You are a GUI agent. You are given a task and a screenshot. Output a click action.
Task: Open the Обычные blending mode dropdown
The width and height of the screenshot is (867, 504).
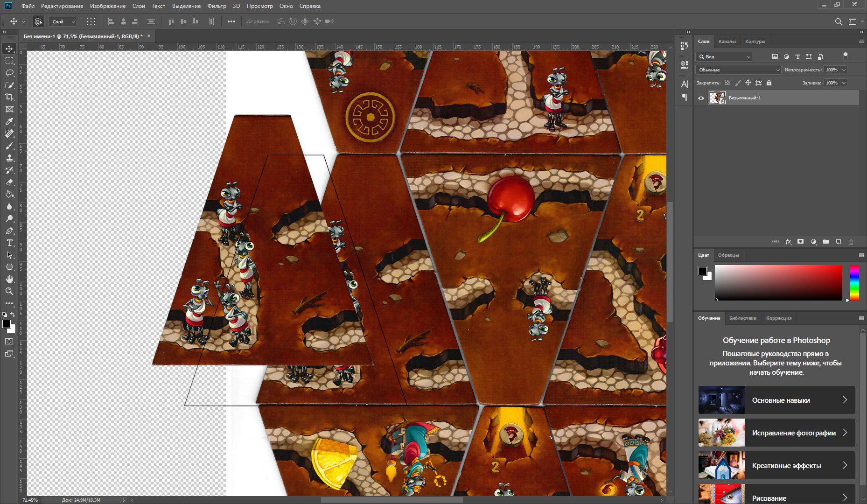738,70
